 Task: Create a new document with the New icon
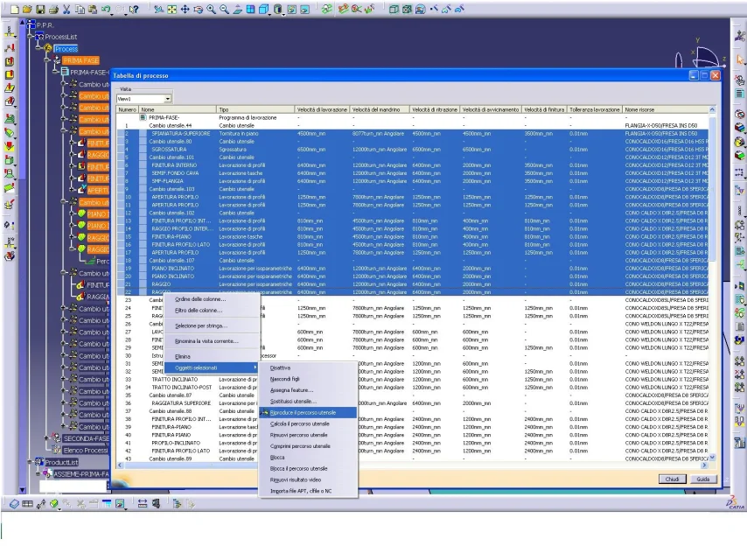[x=15, y=9]
